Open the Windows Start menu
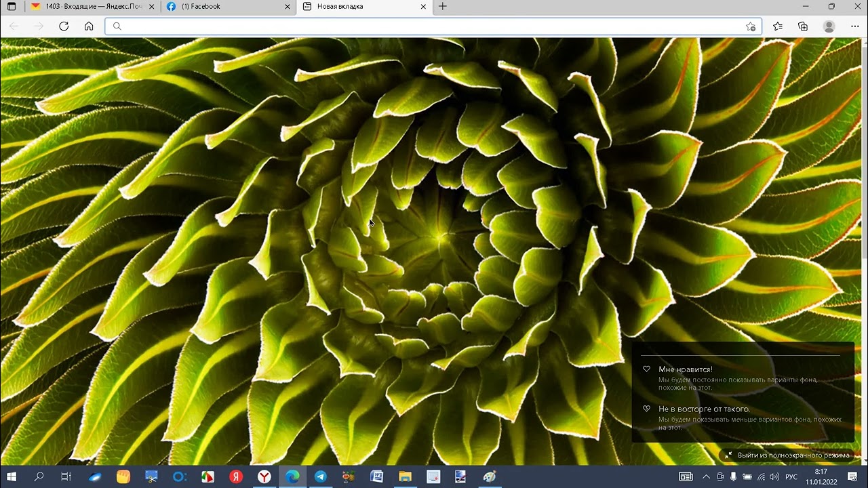The image size is (868, 488). [x=12, y=477]
